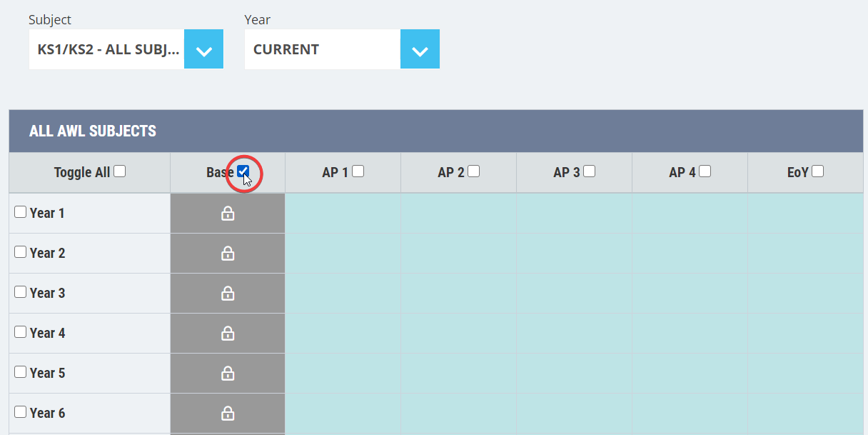Tick the Year 6 row checkbox
Screen dimensions: 868x435
click(x=21, y=412)
